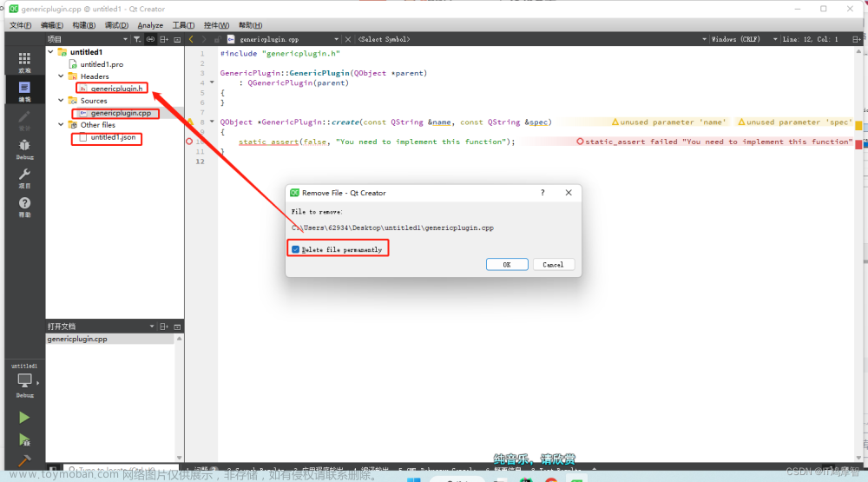This screenshot has width=868, height=482.
Task: Open the Welcome mode in sidebar
Action: pyautogui.click(x=24, y=62)
